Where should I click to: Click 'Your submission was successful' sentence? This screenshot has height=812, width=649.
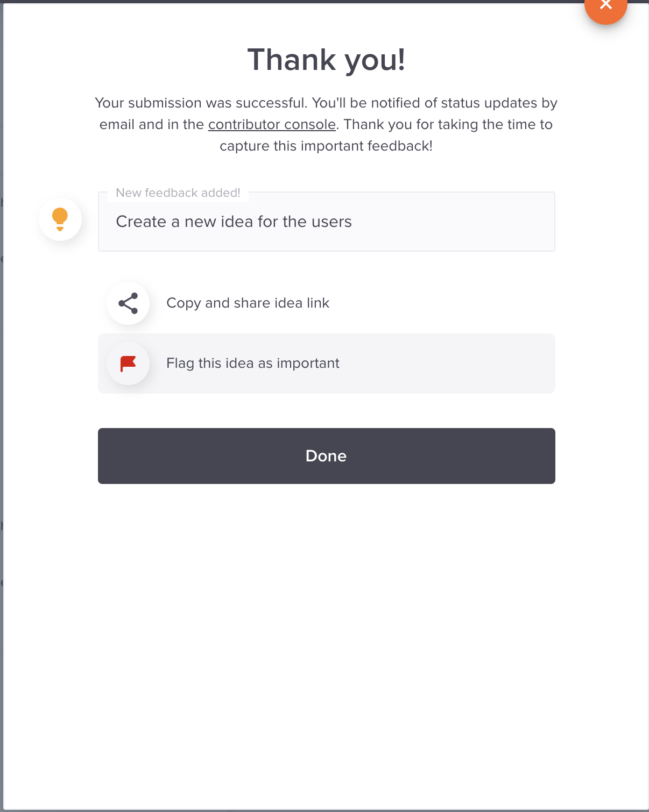coord(201,103)
